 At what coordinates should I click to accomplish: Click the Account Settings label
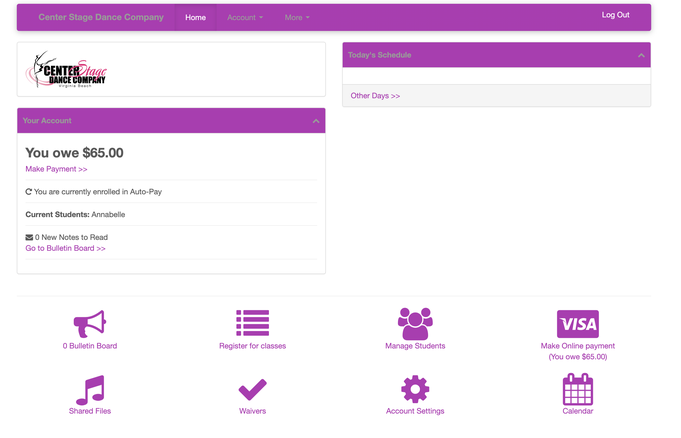415,411
